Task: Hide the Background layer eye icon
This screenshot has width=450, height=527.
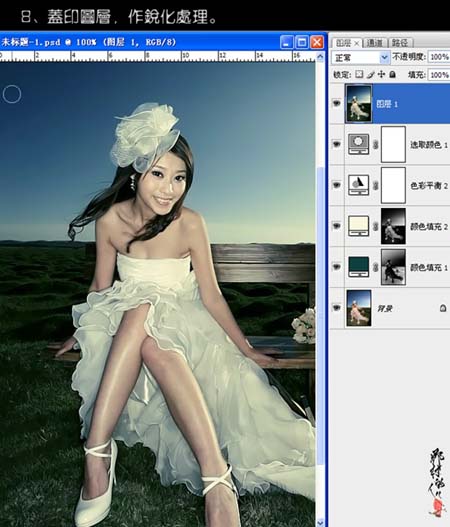Action: [x=336, y=308]
